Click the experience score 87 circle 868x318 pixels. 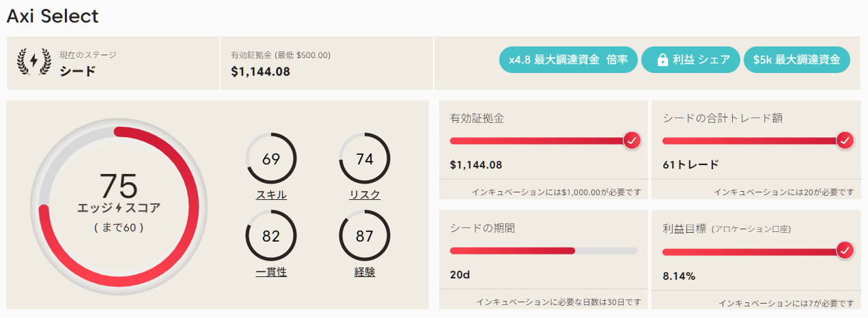(x=365, y=236)
